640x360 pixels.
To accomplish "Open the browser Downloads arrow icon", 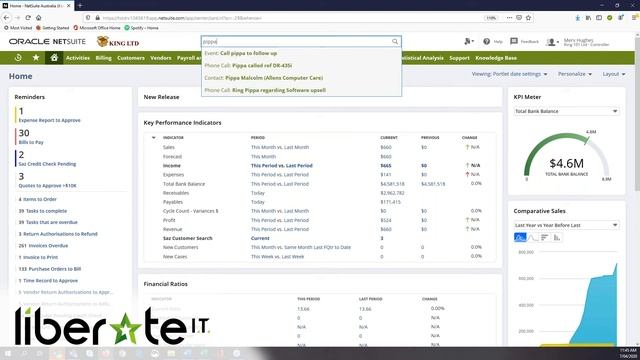I will click(x=578, y=18).
